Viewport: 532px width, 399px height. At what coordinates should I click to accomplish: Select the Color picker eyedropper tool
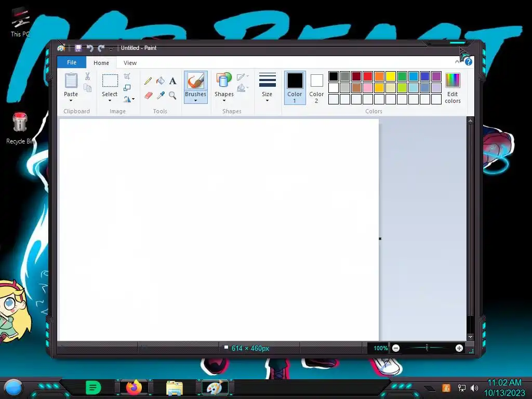161,96
